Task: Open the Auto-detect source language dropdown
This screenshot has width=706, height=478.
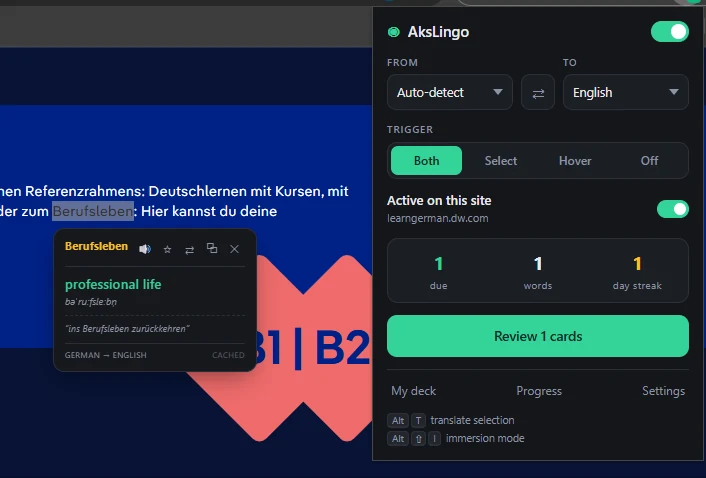Action: click(x=449, y=92)
